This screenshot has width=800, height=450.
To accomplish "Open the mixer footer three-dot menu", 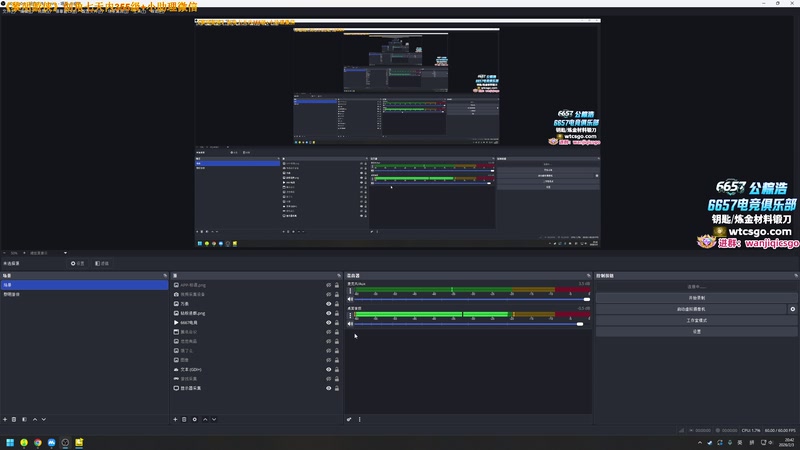I will pyautogui.click(x=360, y=419).
